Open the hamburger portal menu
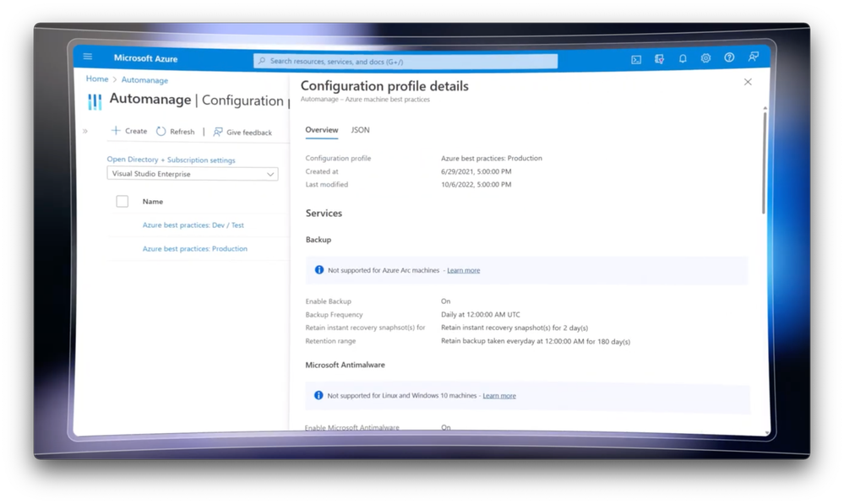This screenshot has width=844, height=504. tap(88, 57)
